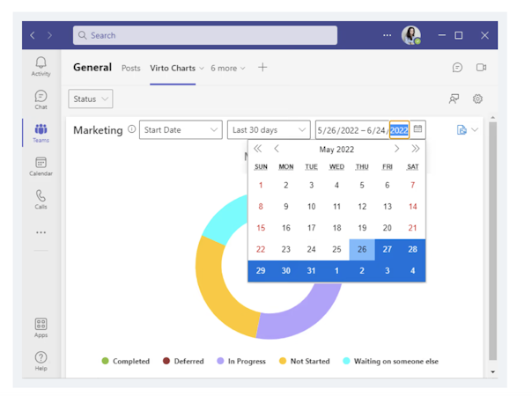Open the Status dropdown
This screenshot has width=532, height=396.
91,99
